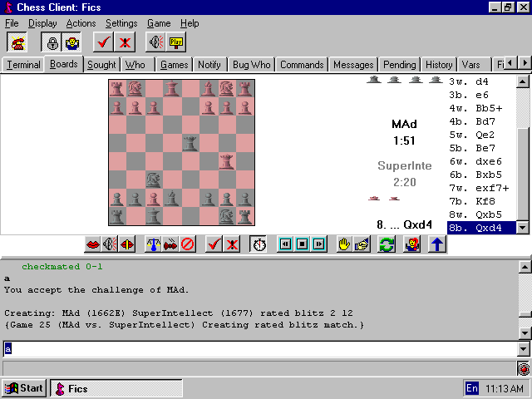
Task: Select move '4w. Bb5+' in move list
Action: pyautogui.click(x=481, y=108)
